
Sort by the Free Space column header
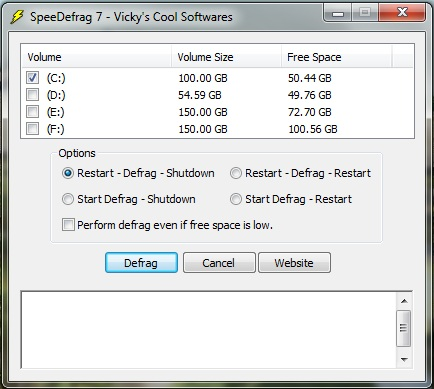point(336,57)
